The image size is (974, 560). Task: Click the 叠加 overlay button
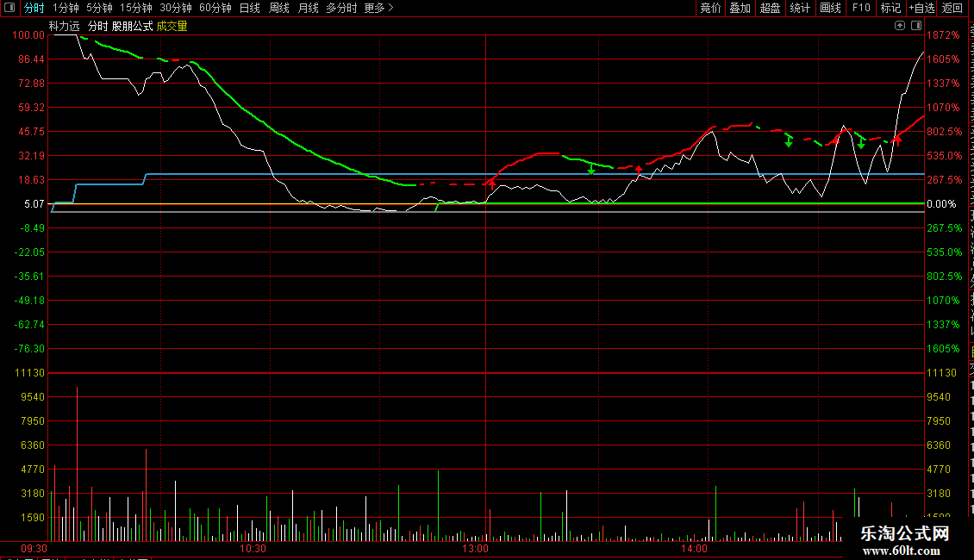click(740, 8)
